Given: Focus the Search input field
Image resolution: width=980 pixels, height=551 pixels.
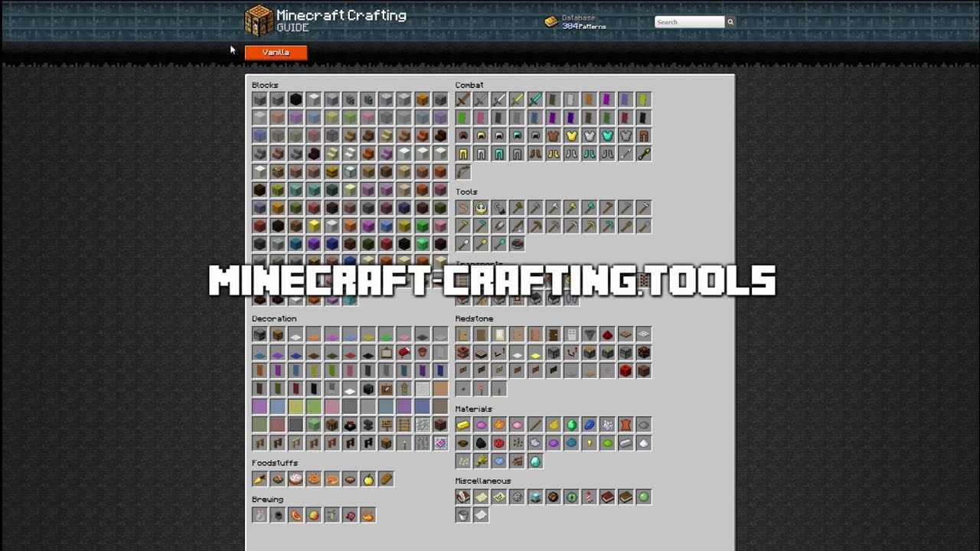Looking at the screenshot, I should (689, 22).
